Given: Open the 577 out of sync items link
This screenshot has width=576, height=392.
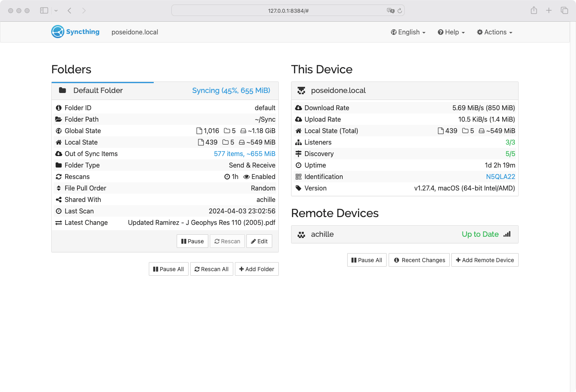Looking at the screenshot, I should [244, 154].
